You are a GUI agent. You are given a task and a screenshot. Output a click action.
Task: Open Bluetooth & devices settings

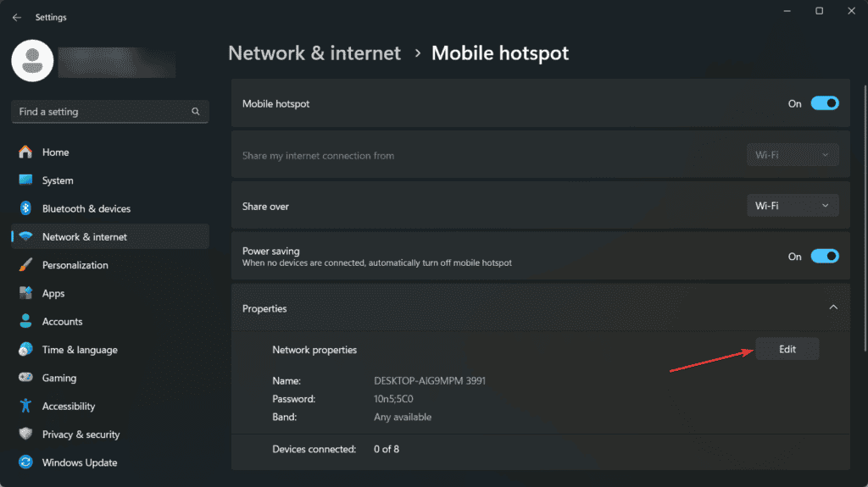(110, 208)
